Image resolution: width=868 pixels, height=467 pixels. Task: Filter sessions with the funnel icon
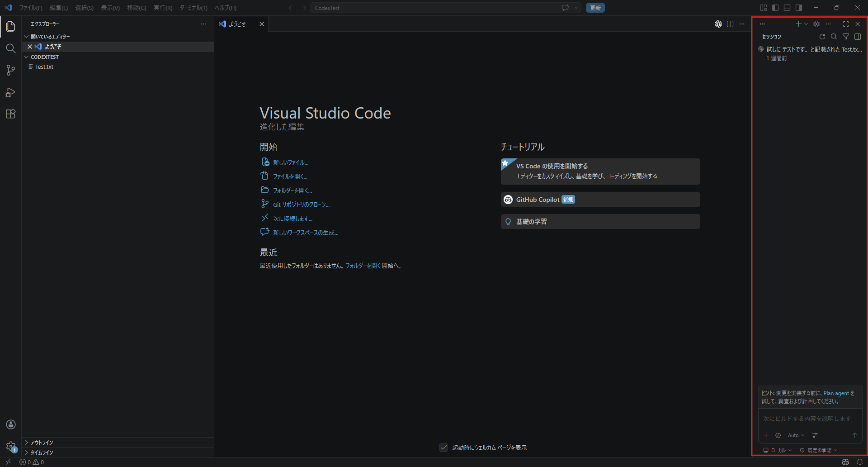coord(845,37)
